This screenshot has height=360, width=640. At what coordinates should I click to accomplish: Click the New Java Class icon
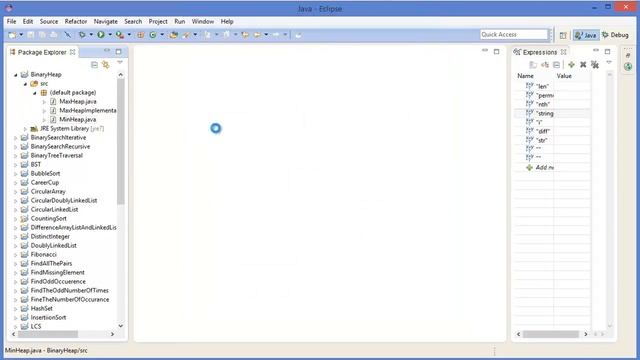pos(153,35)
